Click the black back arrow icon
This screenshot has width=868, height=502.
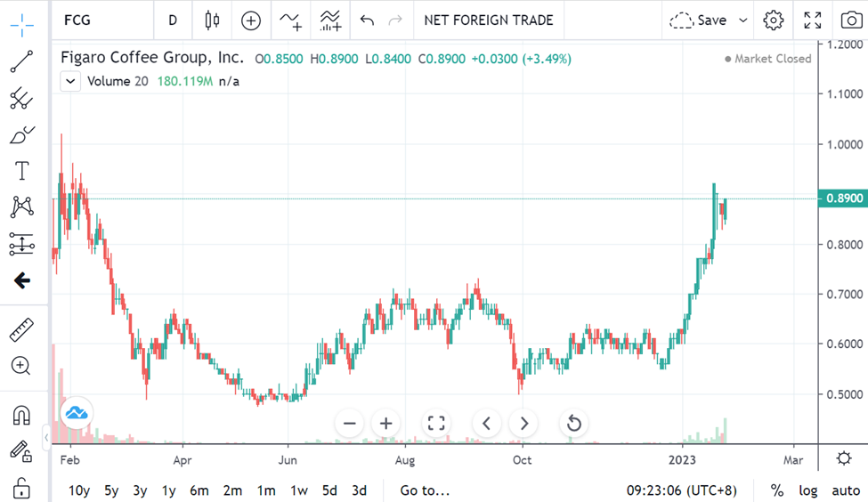tap(21, 280)
